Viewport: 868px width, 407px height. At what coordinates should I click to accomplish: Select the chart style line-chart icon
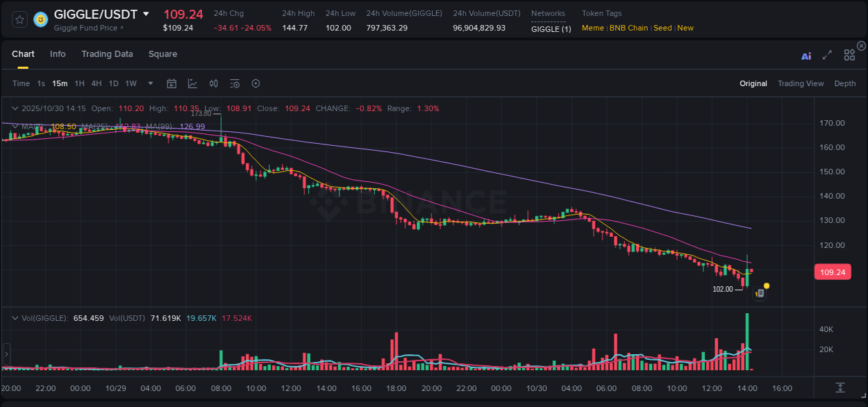[x=192, y=83]
